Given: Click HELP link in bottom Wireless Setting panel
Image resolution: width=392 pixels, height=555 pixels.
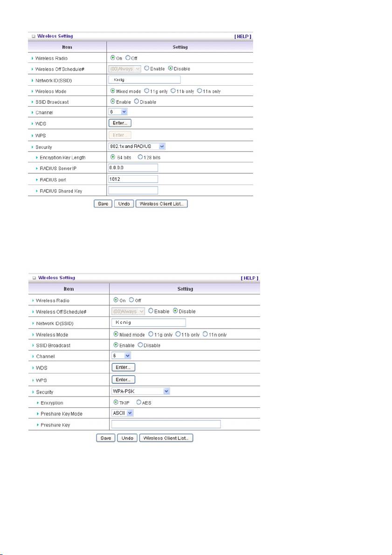Looking at the screenshot, I should pyautogui.click(x=249, y=278).
